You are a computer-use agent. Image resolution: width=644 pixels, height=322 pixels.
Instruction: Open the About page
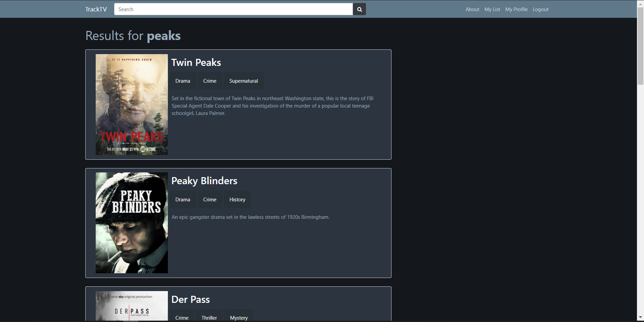point(472,9)
